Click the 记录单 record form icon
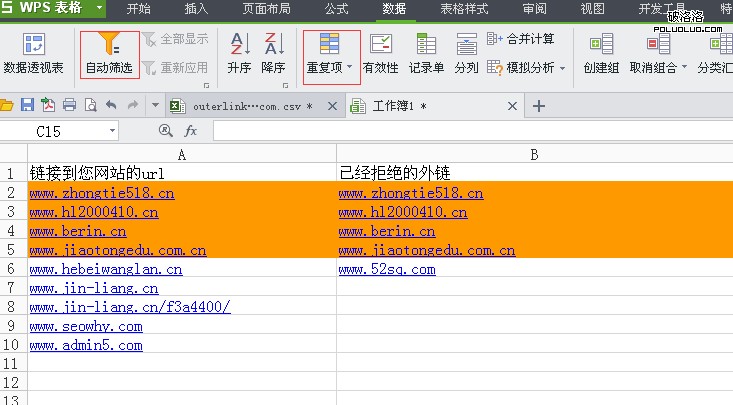Image resolution: width=733 pixels, height=405 pixels. [x=427, y=46]
